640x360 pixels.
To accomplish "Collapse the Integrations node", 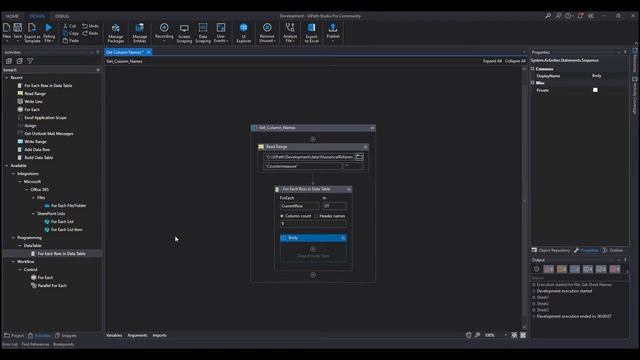I will (13, 173).
